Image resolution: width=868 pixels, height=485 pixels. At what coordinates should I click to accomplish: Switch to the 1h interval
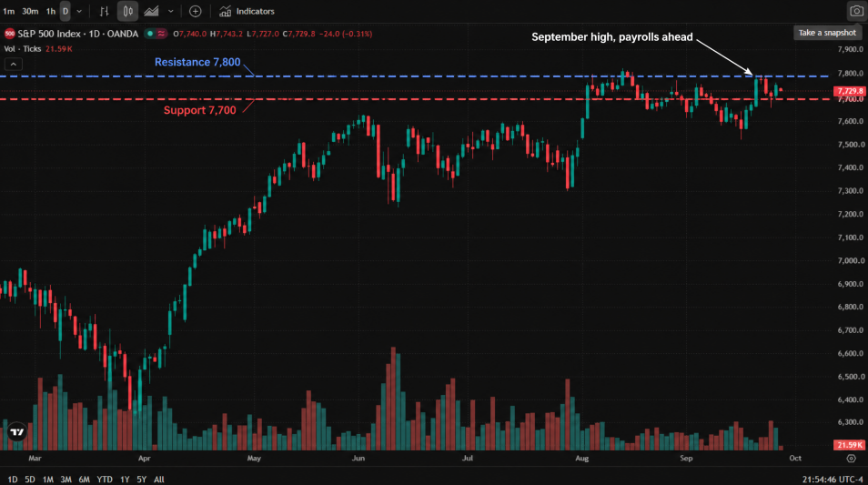tap(51, 11)
